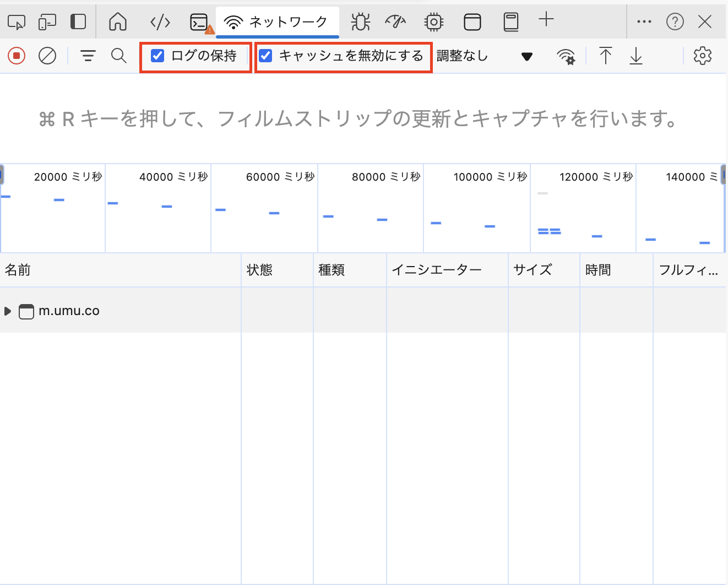
Task: Toggle device emulation mode icon
Action: point(47,22)
